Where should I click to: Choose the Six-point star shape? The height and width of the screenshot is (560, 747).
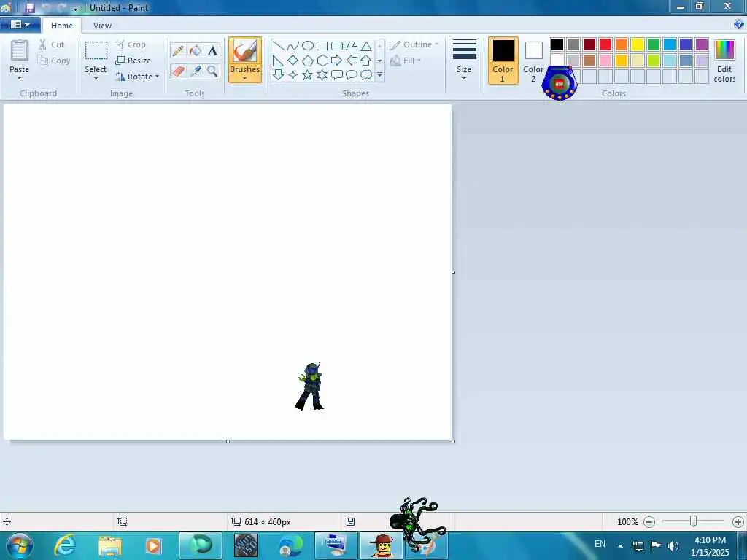tap(322, 75)
